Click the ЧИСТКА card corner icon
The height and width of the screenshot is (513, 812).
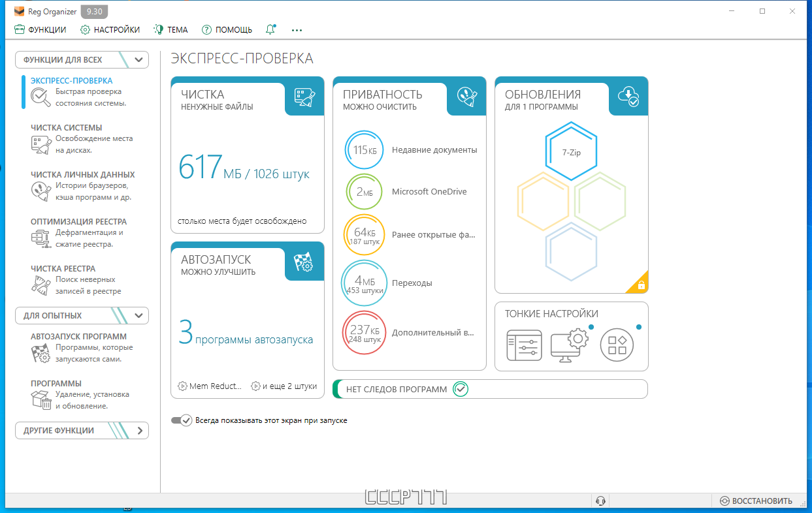pyautogui.click(x=304, y=97)
